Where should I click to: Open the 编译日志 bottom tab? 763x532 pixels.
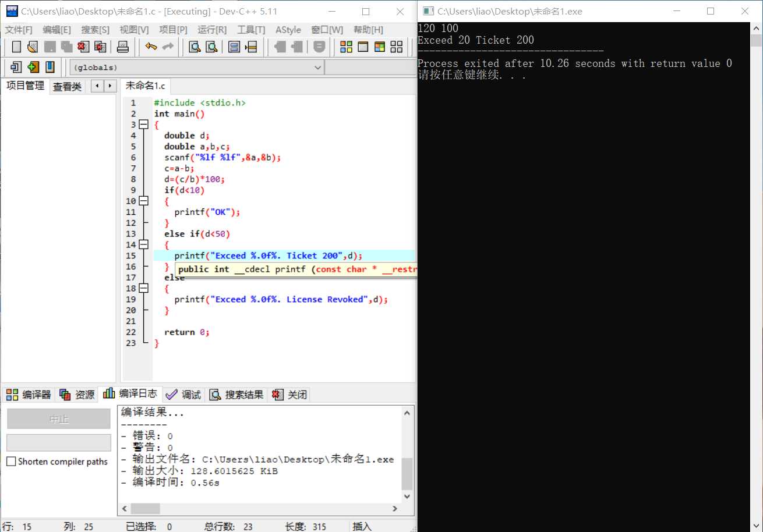click(130, 394)
